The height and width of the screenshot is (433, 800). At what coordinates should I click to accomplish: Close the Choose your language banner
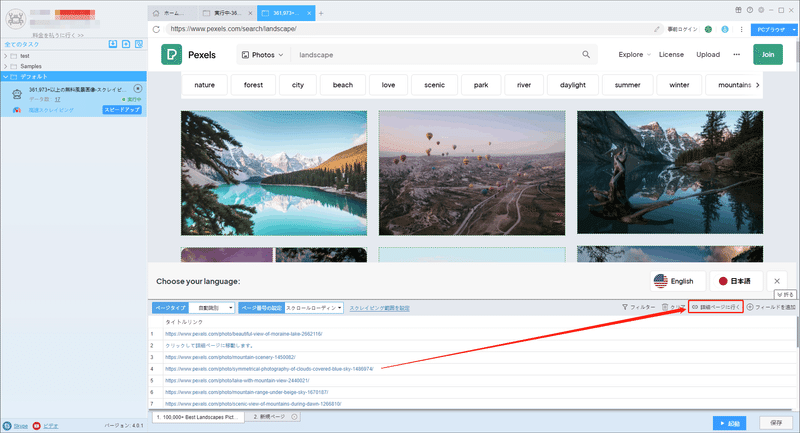[777, 281]
